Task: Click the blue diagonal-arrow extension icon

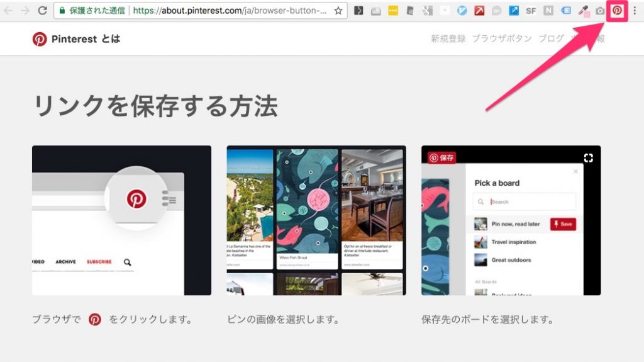Action: [514, 11]
